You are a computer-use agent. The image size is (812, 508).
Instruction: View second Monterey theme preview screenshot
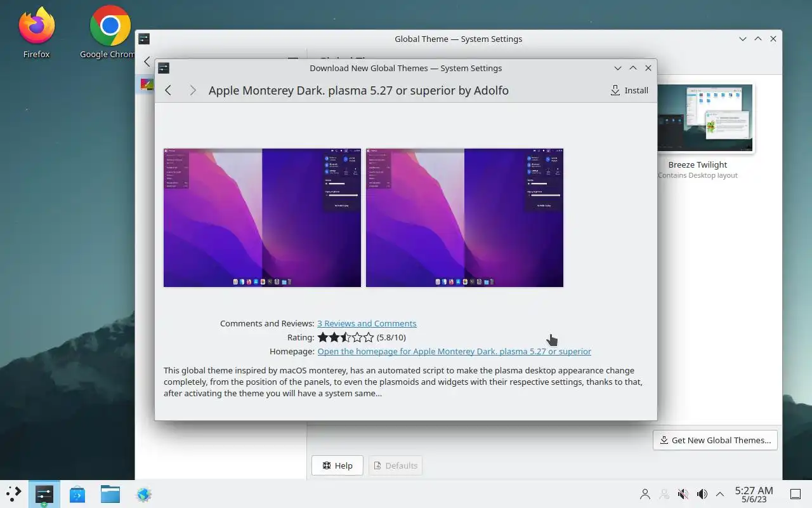(464, 218)
